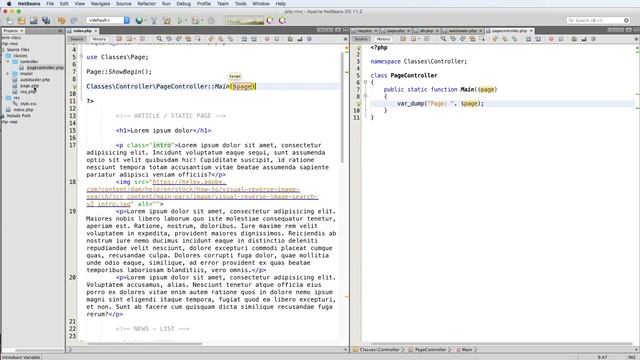Click the Search input field at top right
This screenshot has width=640, height=360.
[598, 20]
